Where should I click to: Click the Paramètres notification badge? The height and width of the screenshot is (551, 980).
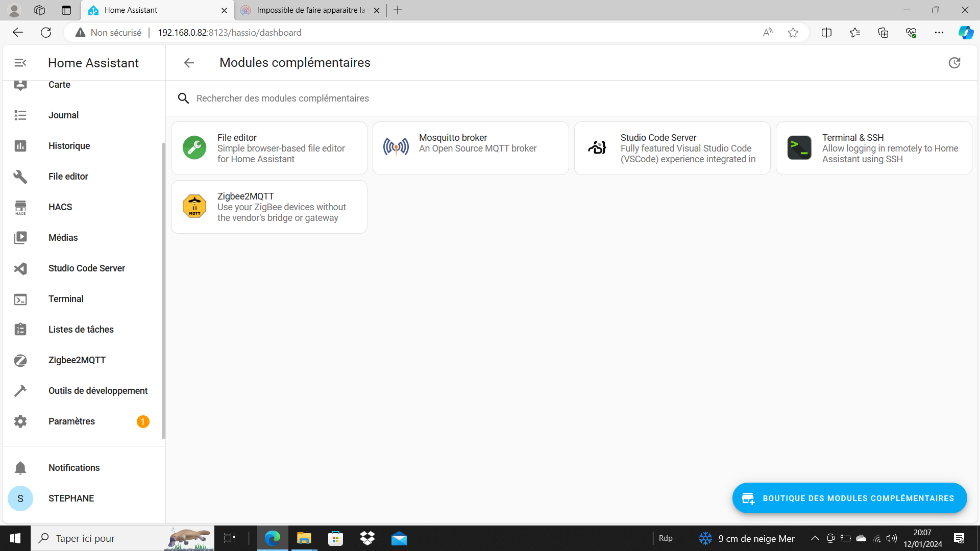(143, 421)
